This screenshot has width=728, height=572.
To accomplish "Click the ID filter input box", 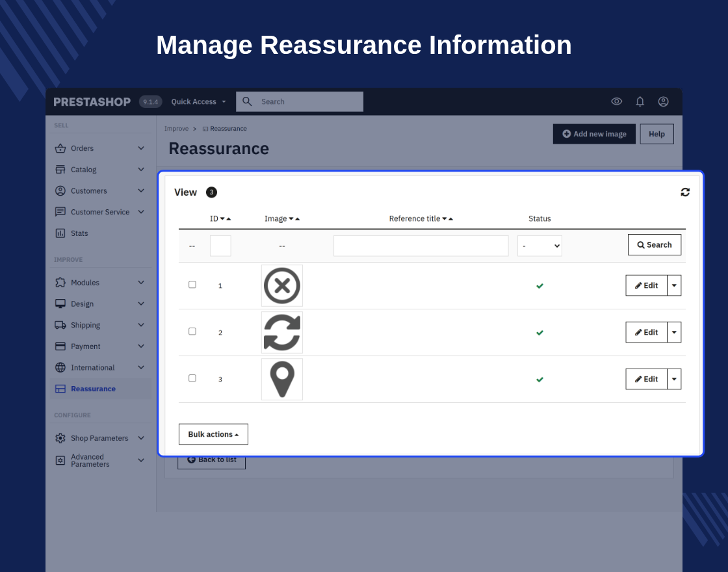I will tap(220, 246).
